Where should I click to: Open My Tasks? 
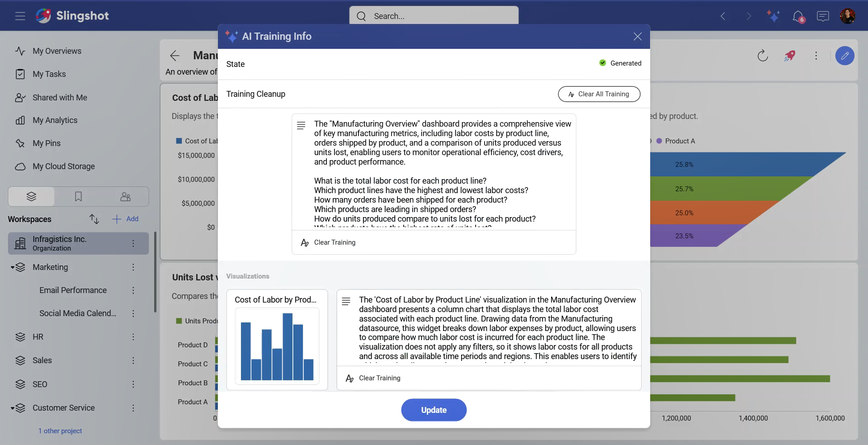[49, 74]
